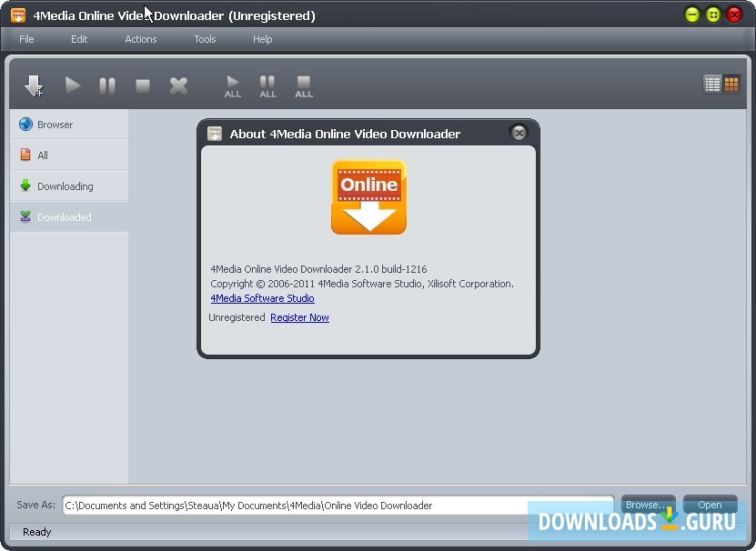Click Open to view the save folder
The height and width of the screenshot is (551, 756).
pos(710,505)
